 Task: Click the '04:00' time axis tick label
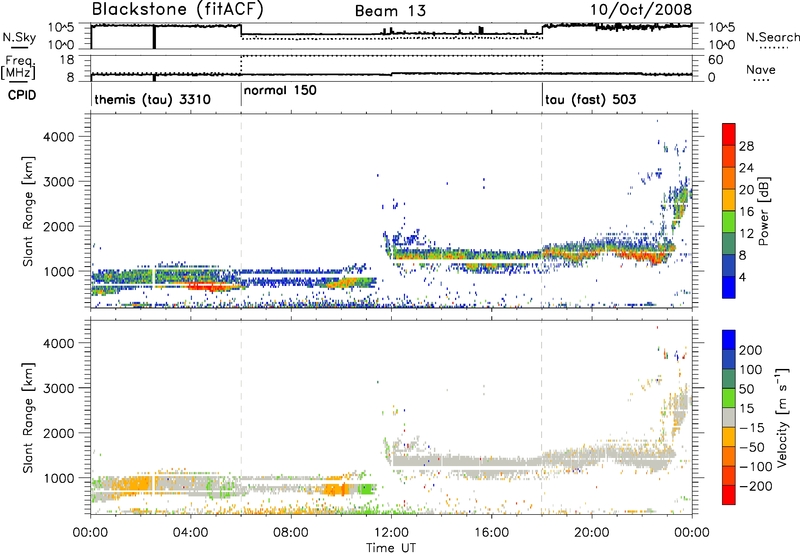click(191, 533)
